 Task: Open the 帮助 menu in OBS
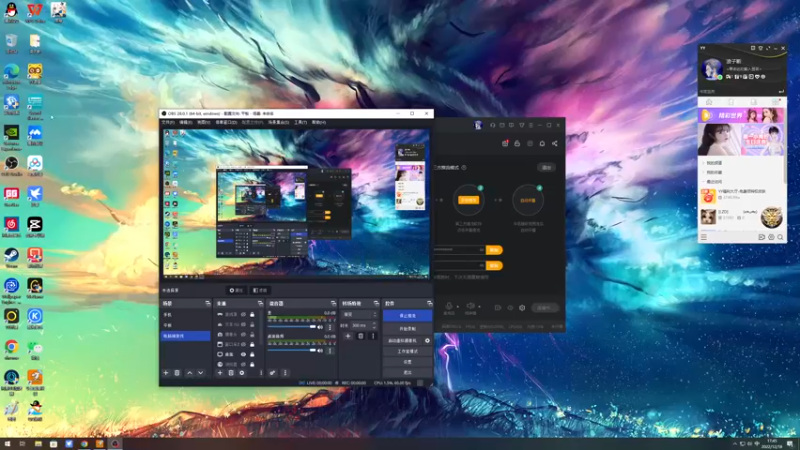(x=318, y=122)
